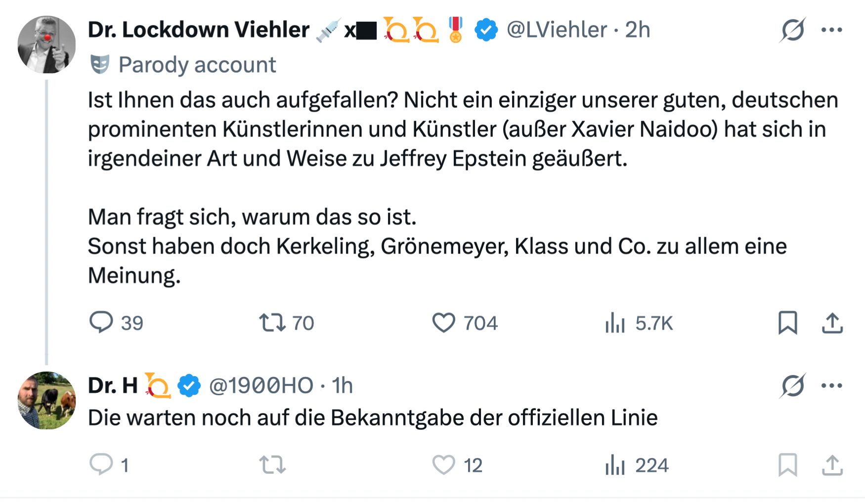This screenshot has height=504, width=865.
Task: Reply to Dr. H's comment
Action: click(x=101, y=465)
